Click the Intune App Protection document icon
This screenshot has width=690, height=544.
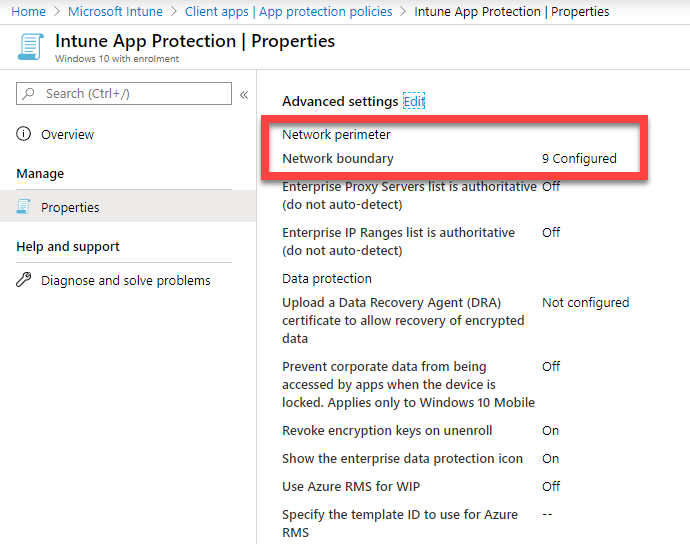(x=30, y=47)
